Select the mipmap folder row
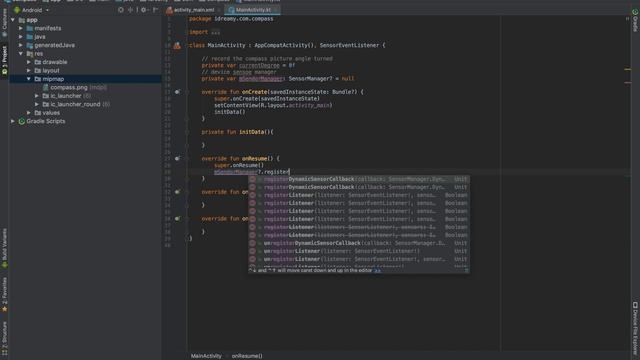Viewport: 640px width, 360px height. pos(86,79)
